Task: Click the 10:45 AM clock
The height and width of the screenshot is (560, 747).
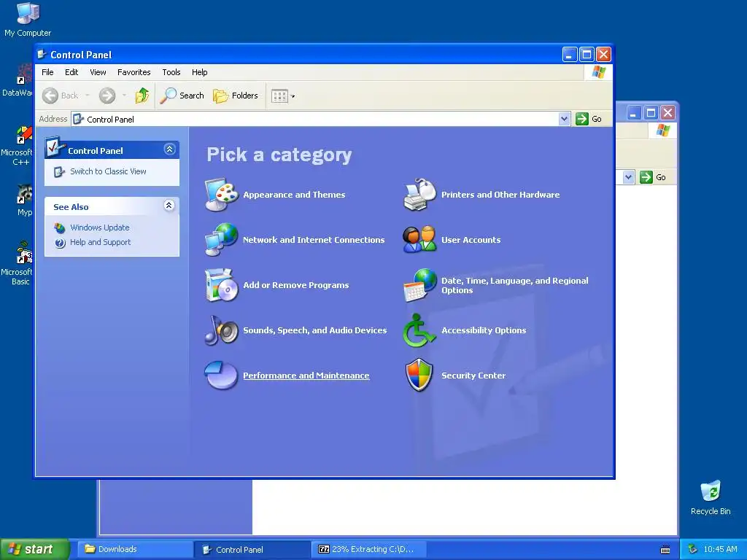Action: [x=720, y=549]
